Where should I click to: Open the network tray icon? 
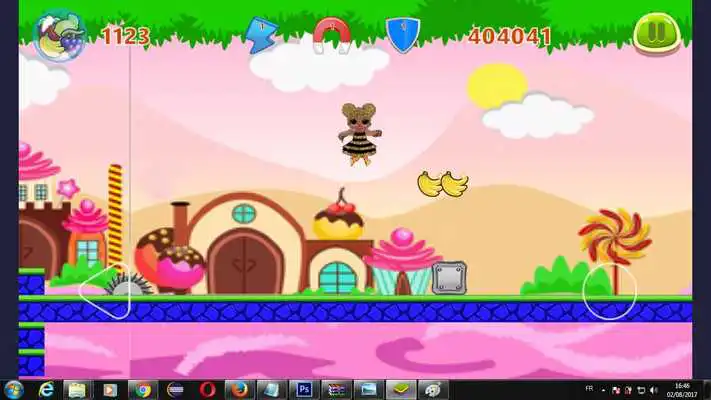point(641,390)
